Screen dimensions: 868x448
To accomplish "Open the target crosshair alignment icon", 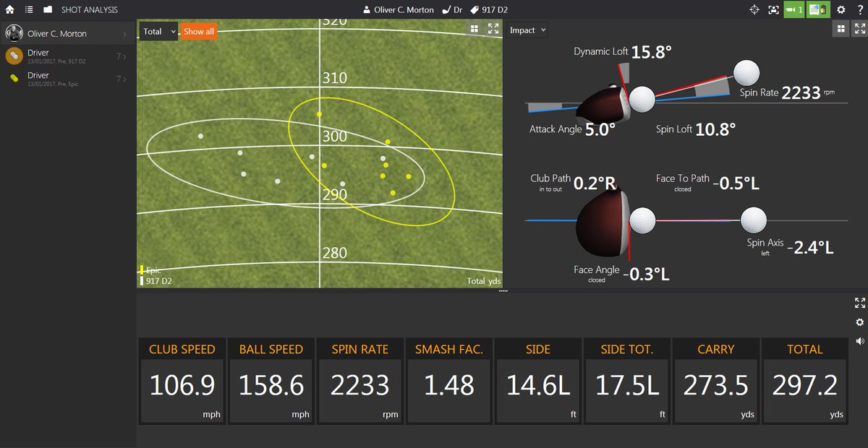I will pyautogui.click(x=754, y=9).
